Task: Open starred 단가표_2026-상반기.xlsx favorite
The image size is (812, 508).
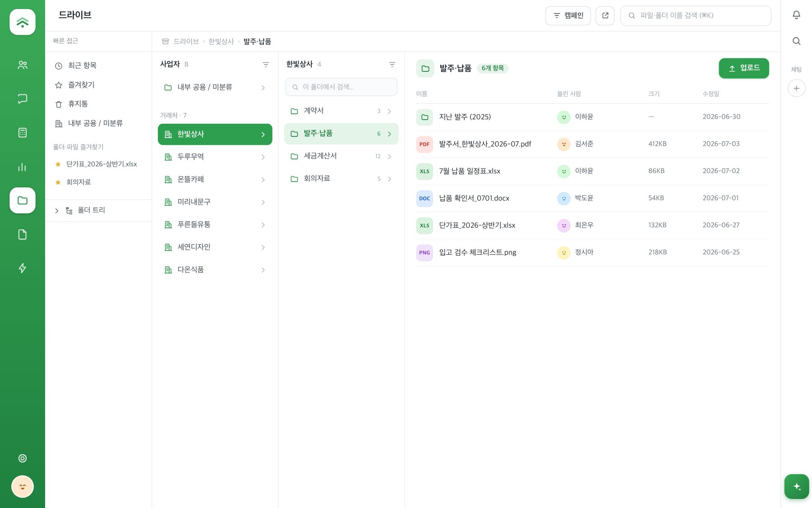Action: click(x=98, y=164)
